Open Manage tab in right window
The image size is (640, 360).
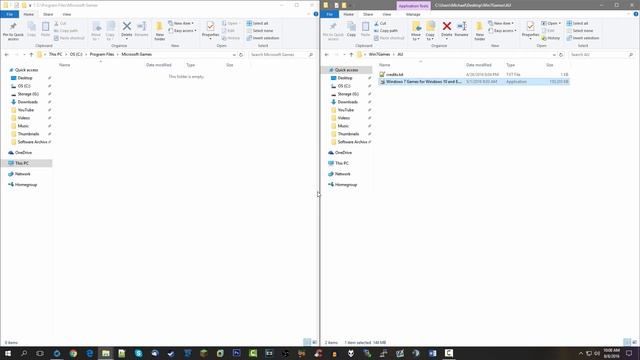(x=413, y=14)
